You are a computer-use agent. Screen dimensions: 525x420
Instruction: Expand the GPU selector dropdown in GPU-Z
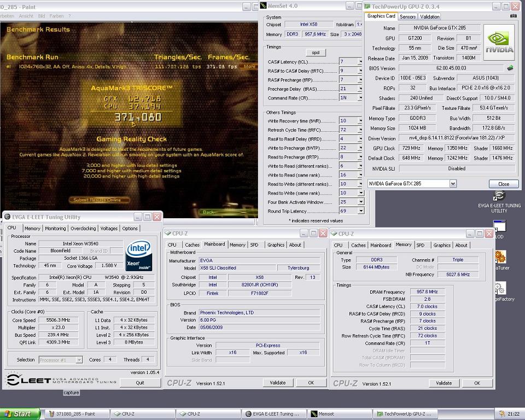453,184
